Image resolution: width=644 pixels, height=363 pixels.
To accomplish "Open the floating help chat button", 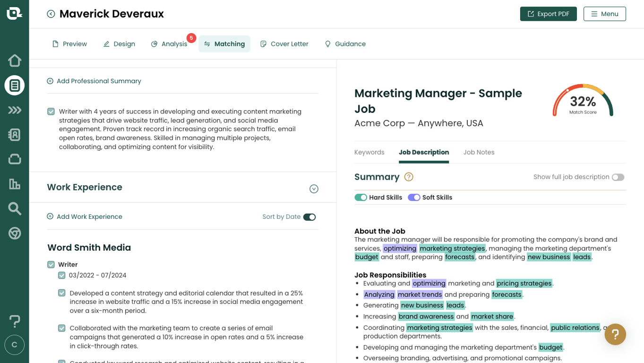I will pos(615,334).
